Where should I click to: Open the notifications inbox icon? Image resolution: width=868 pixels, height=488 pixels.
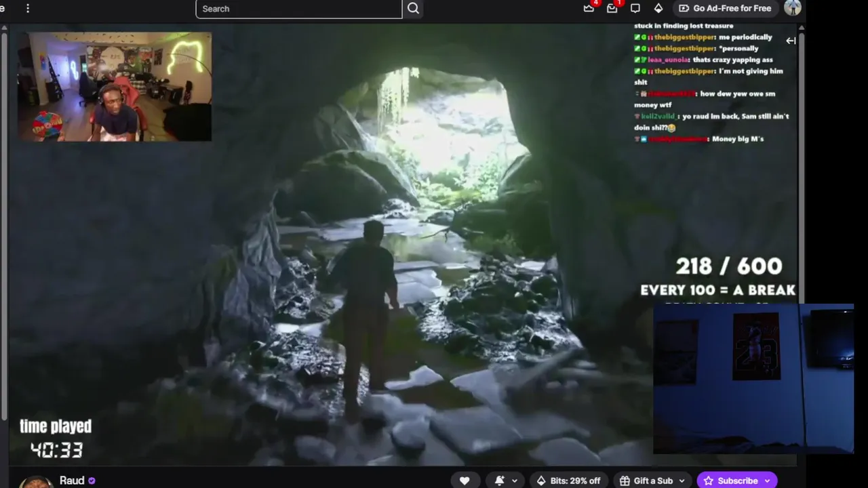coord(612,8)
